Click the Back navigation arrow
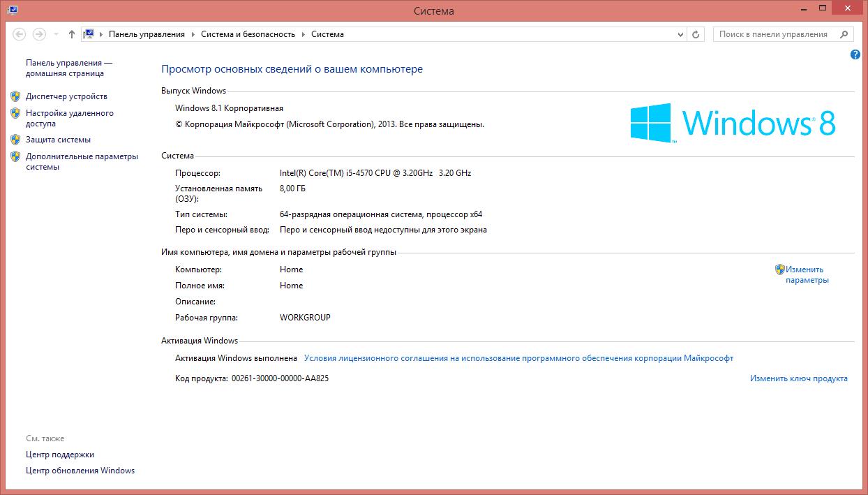The height and width of the screenshot is (495, 868). [19, 34]
